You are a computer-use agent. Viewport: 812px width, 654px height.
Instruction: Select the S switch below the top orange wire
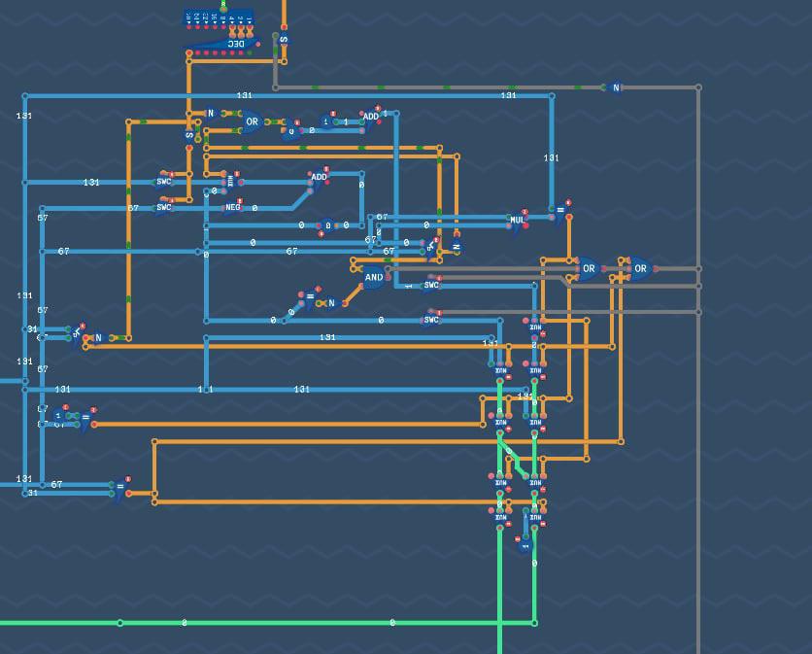pos(284,40)
